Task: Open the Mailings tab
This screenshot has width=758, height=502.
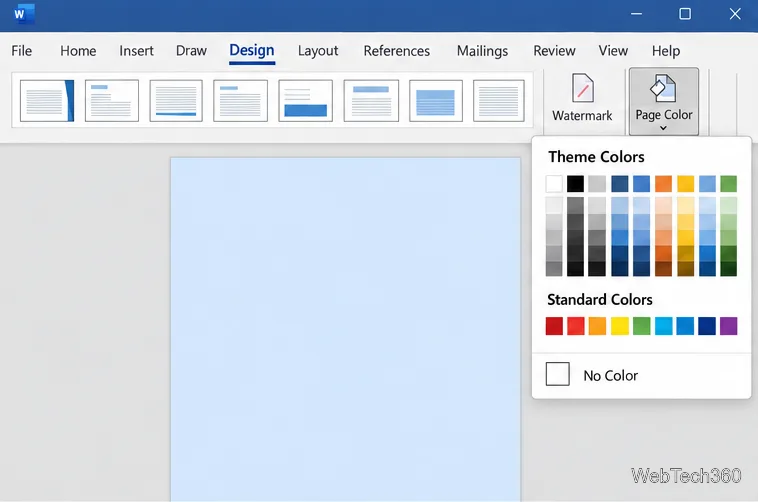Action: [482, 51]
